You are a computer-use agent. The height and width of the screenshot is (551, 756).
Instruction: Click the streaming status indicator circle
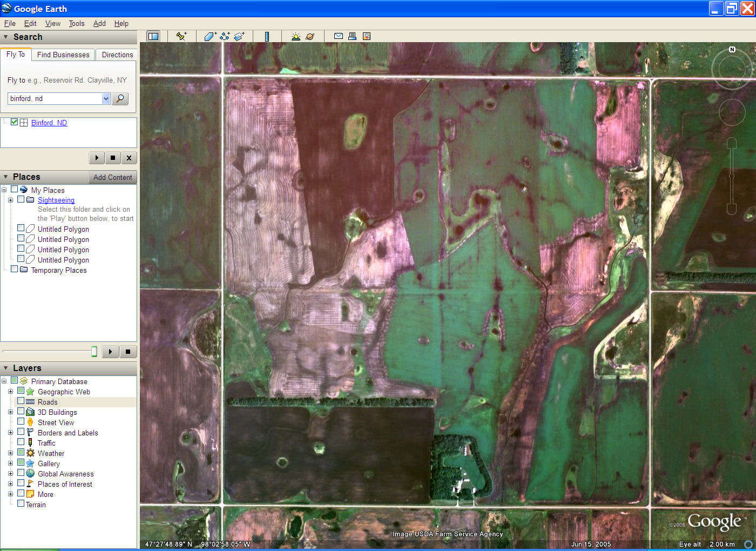coord(748,544)
